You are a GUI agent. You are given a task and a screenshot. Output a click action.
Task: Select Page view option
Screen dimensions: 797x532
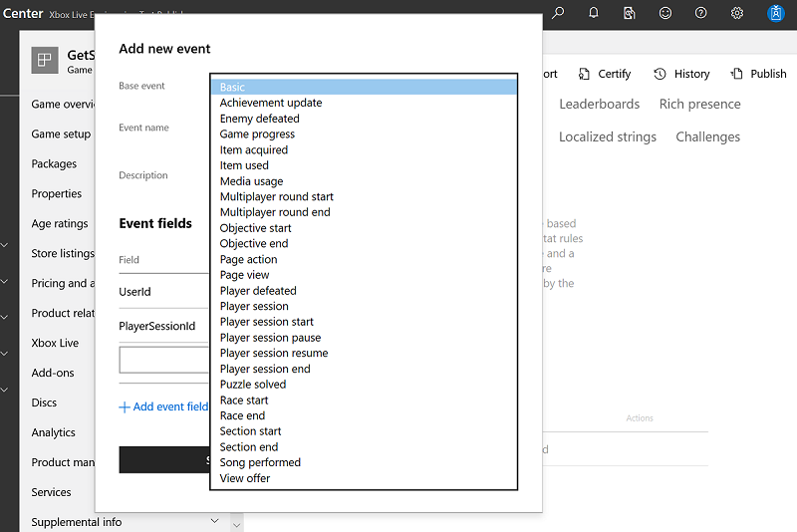point(364,275)
